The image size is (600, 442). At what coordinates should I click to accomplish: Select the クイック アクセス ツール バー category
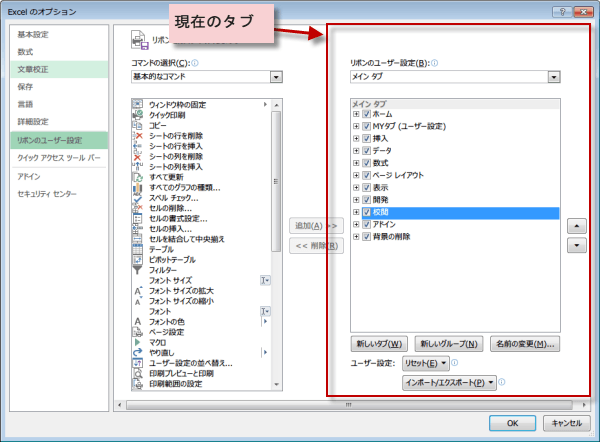pos(59,158)
